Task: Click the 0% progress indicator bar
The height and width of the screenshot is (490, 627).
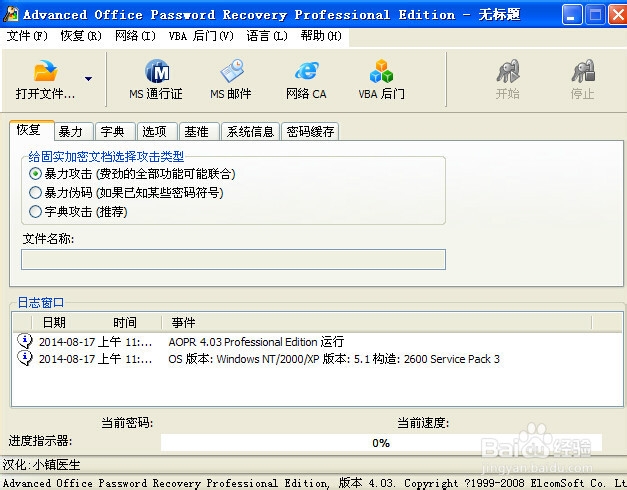Action: pos(381,443)
